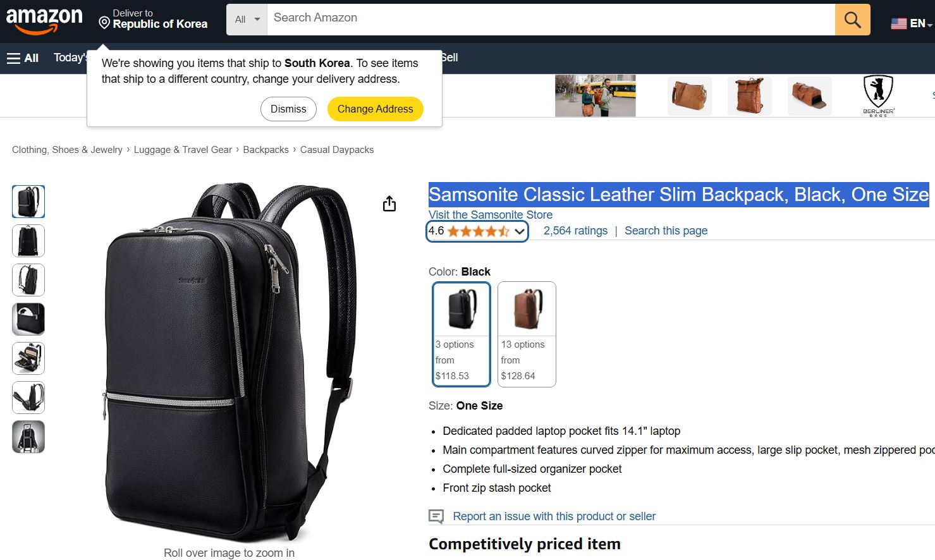Image resolution: width=935 pixels, height=560 pixels.
Task: Click the orange search magnifier button
Action: (x=852, y=20)
